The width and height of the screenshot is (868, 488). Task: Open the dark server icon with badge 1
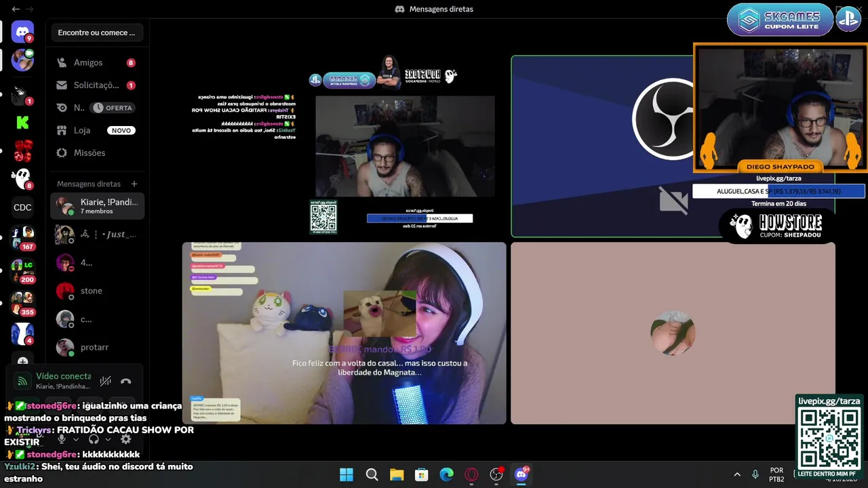coord(22,94)
